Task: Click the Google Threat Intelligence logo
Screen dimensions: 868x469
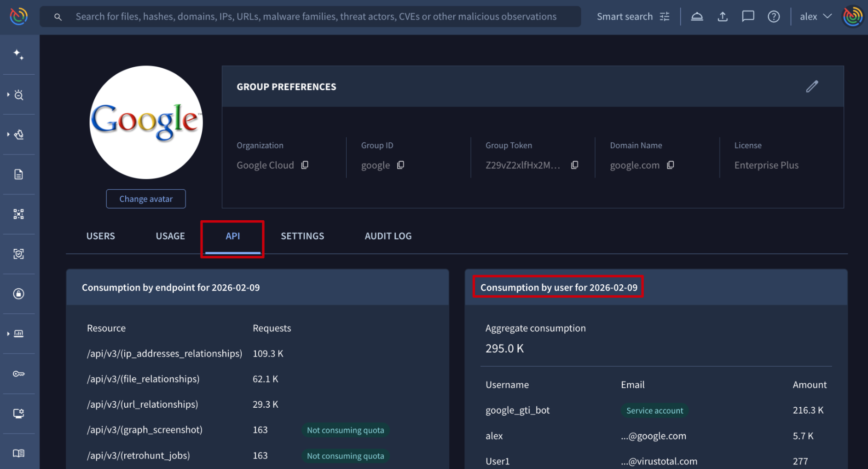Action: click(19, 17)
